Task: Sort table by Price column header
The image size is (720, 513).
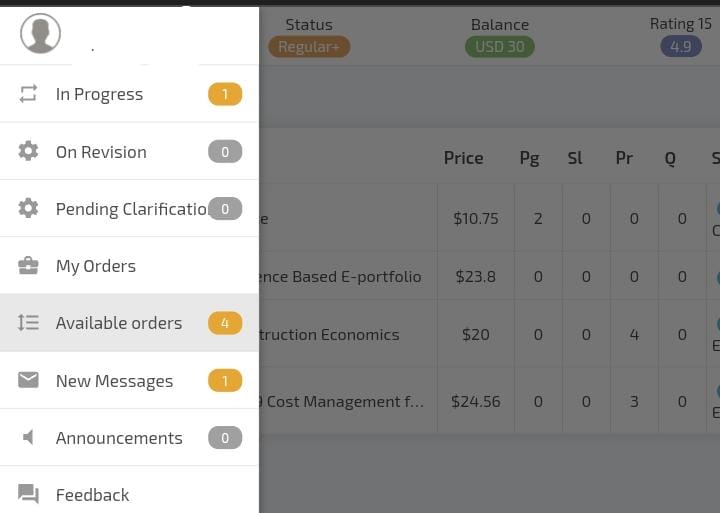Action: 463,158
